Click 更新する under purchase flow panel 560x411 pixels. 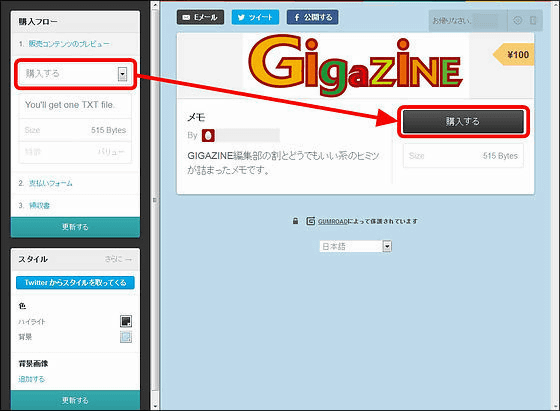[75, 227]
